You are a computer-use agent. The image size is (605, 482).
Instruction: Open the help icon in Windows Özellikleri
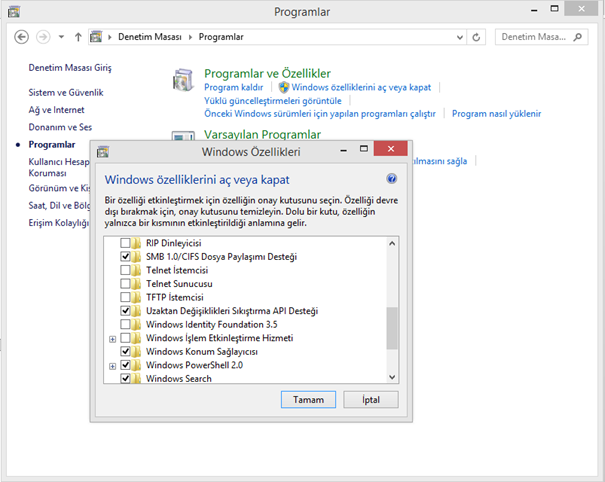tap(391, 179)
